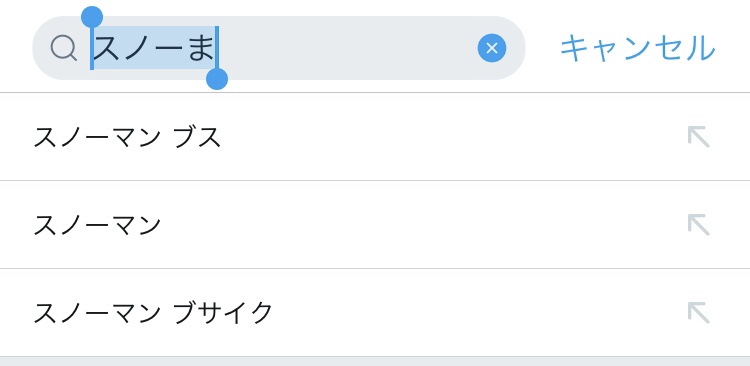The width and height of the screenshot is (750, 366).
Task: Click the character ま in the search box
Action: tap(200, 49)
